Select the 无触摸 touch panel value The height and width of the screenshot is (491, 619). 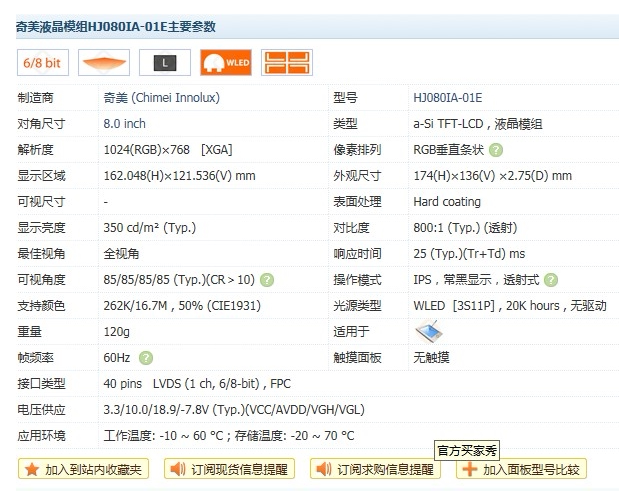[431, 358]
